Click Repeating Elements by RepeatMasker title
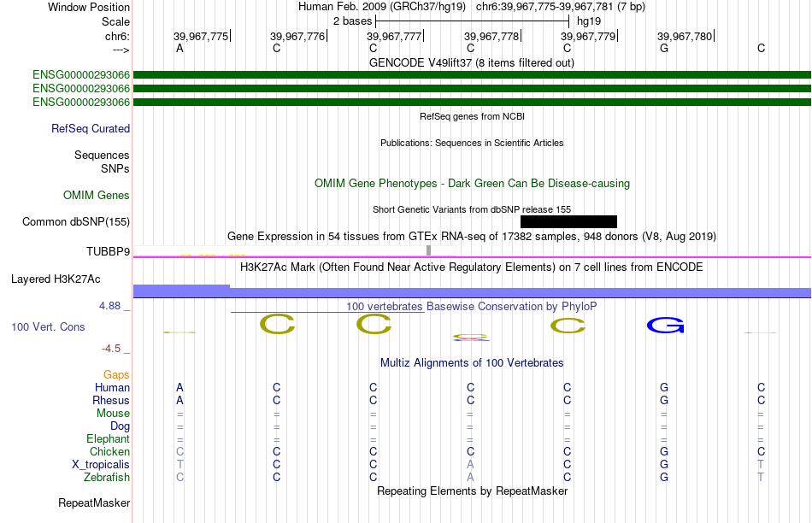The image size is (812, 523). 472,491
